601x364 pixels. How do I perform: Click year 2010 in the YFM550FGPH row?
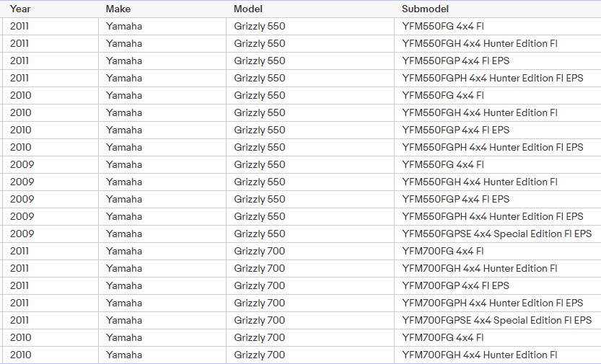pyautogui.click(x=21, y=147)
